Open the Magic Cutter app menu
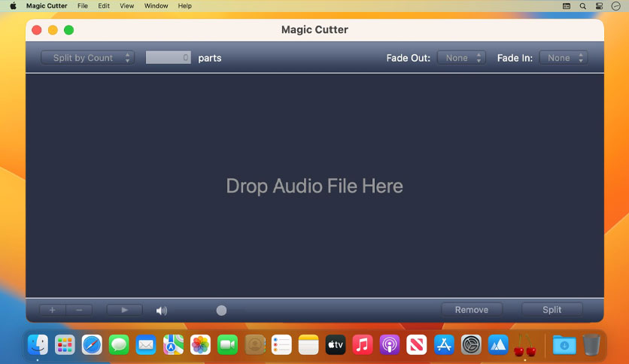The image size is (629, 364). click(x=47, y=6)
